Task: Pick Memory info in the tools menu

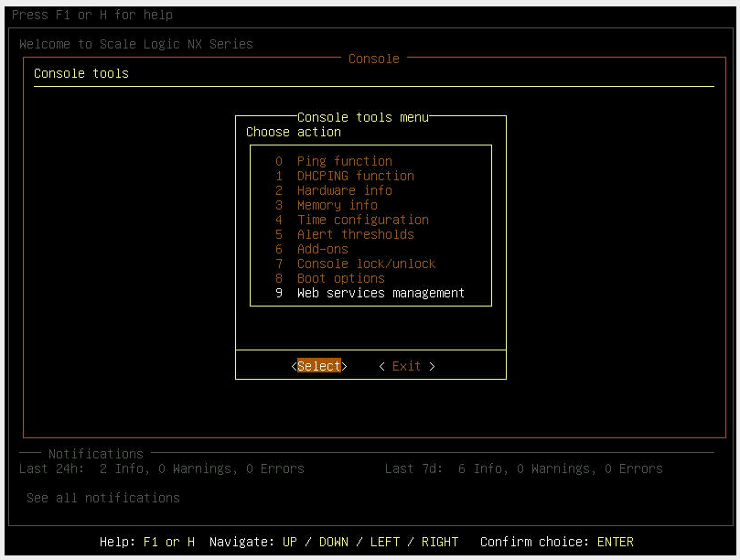Action: (x=327, y=205)
